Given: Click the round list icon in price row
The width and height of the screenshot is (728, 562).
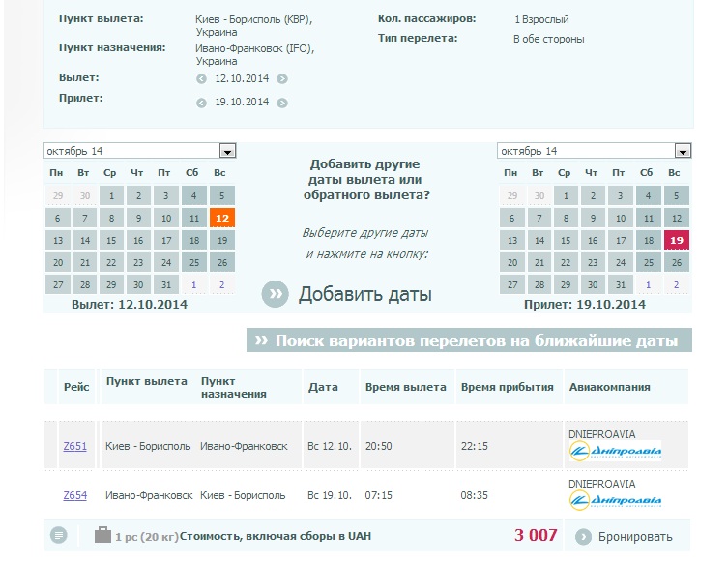Looking at the screenshot, I should click(59, 535).
